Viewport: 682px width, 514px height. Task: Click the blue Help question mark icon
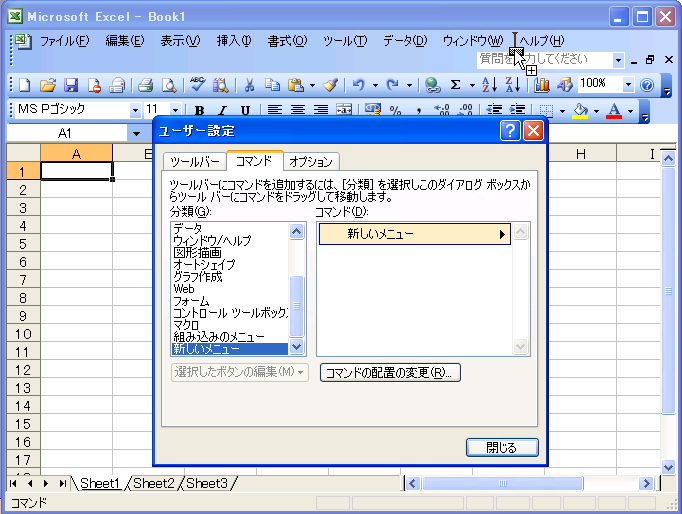pos(647,85)
